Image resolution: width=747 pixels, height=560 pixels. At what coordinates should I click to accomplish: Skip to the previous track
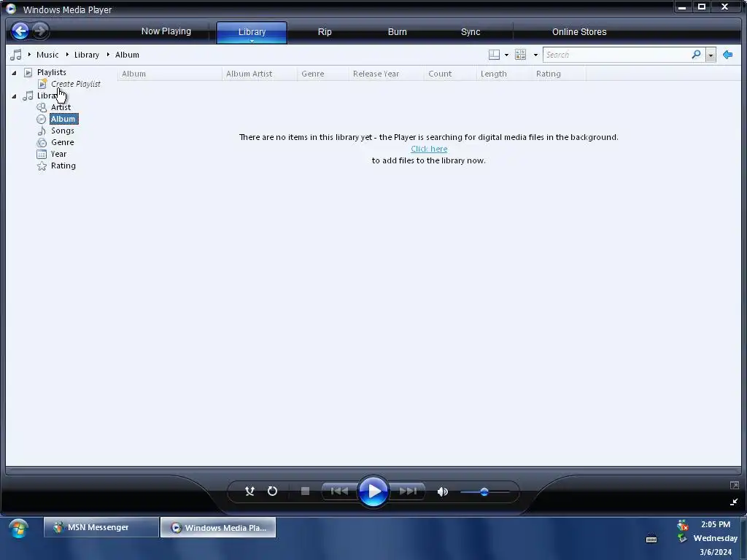pos(339,491)
